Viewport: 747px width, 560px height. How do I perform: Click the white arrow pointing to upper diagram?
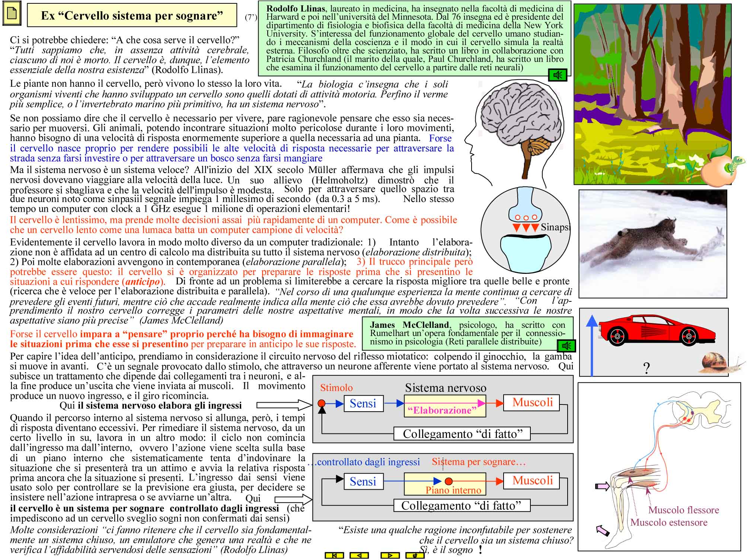[x=284, y=405]
